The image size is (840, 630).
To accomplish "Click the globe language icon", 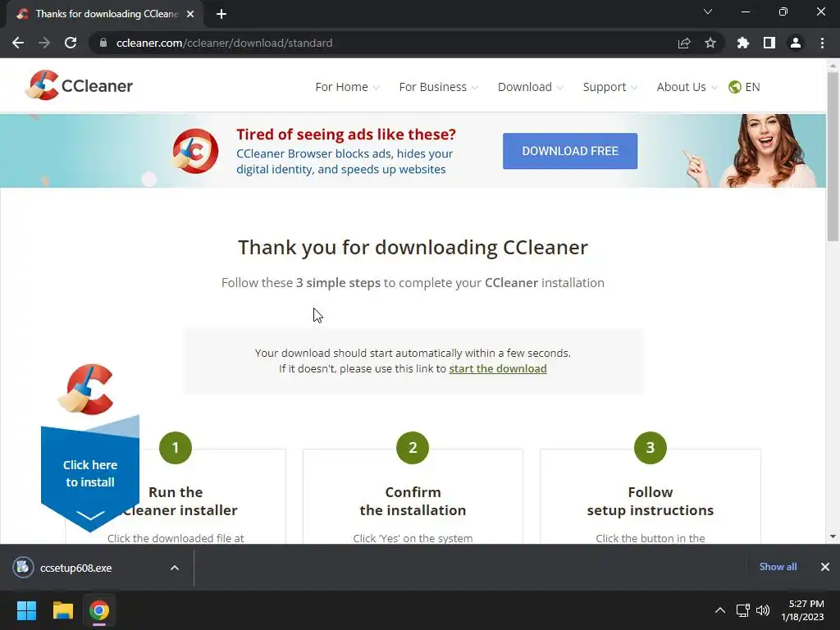I will point(734,87).
